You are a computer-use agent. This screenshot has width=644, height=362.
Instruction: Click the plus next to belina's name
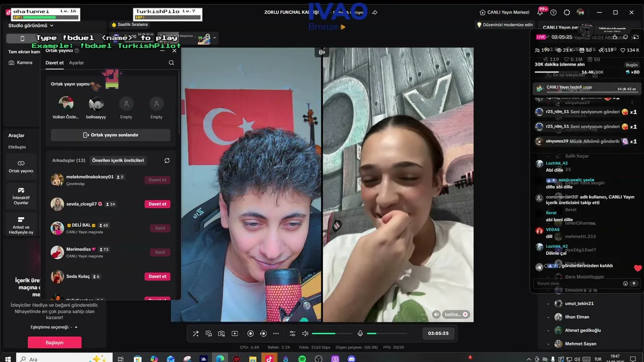point(465,314)
